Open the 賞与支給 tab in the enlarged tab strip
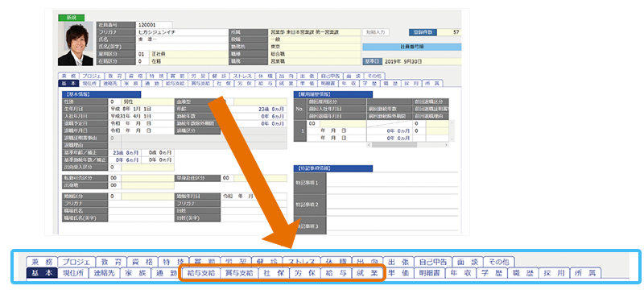Viewport: 644px width, 290px height. click(x=239, y=273)
